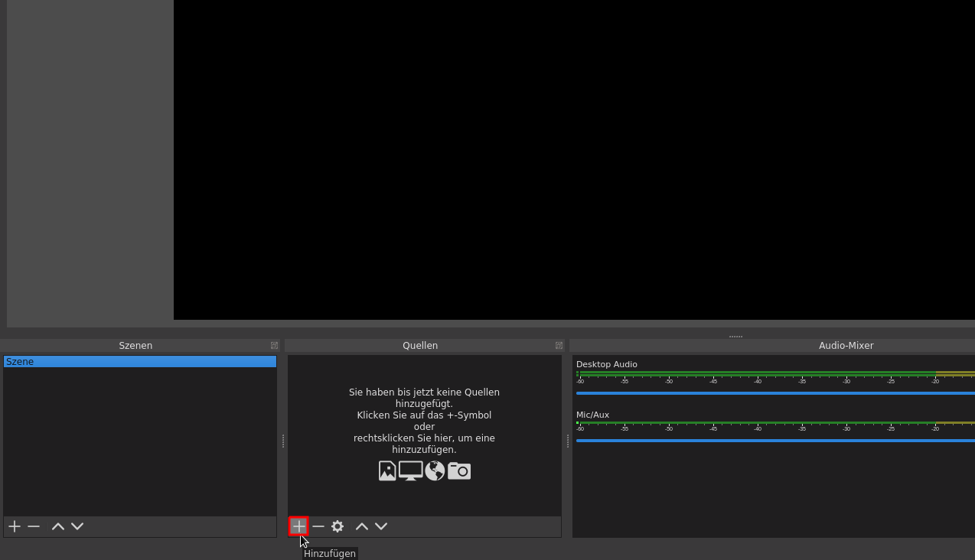Viewport: 975px width, 560px height.
Task: Click the monitor icon in empty Quellen area
Action: pyautogui.click(x=410, y=470)
